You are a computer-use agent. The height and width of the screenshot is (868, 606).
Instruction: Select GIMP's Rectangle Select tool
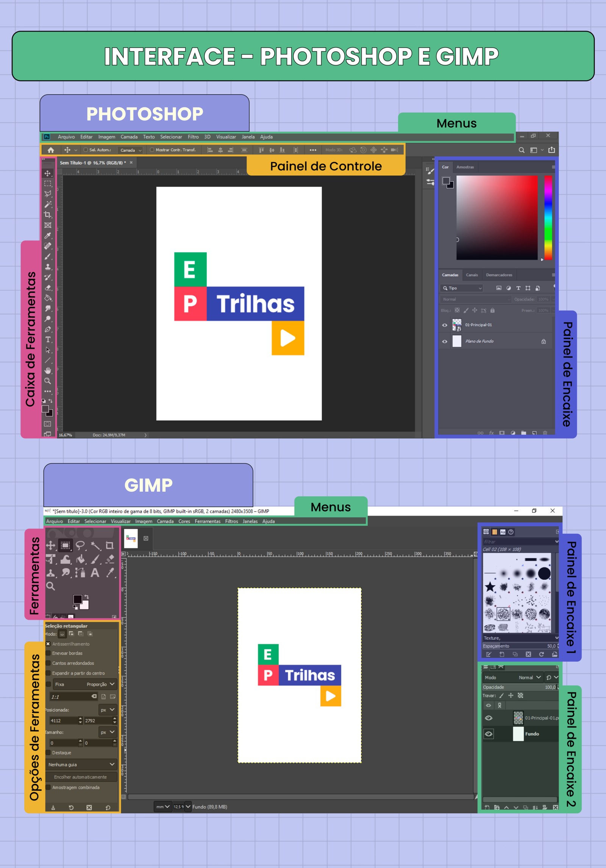pyautogui.click(x=66, y=545)
